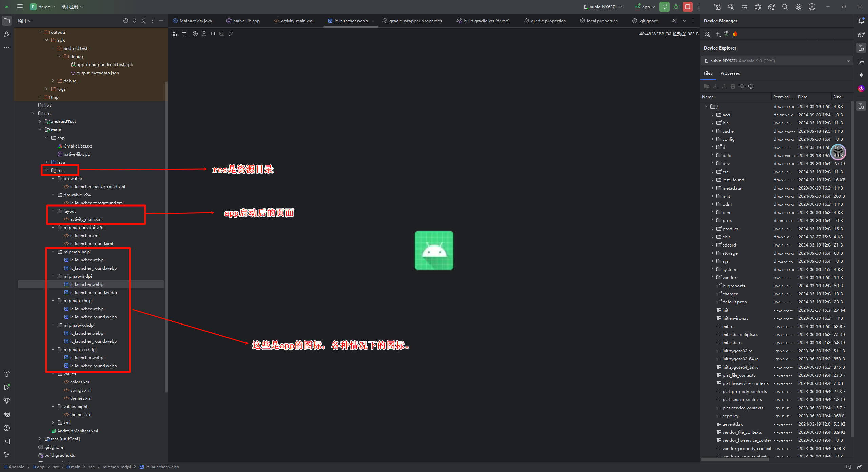Open the Logcat tool window
Viewport: 868px width, 472px height.
click(x=7, y=414)
